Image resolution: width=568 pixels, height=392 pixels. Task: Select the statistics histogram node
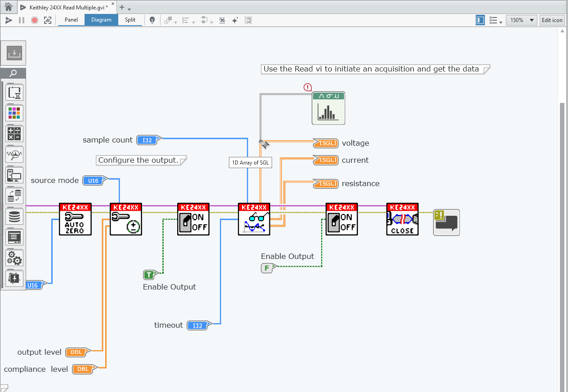click(x=328, y=108)
